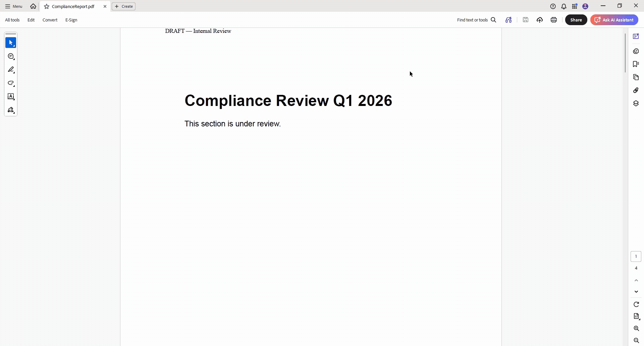Expand the highlight tool options arrow

14,72
